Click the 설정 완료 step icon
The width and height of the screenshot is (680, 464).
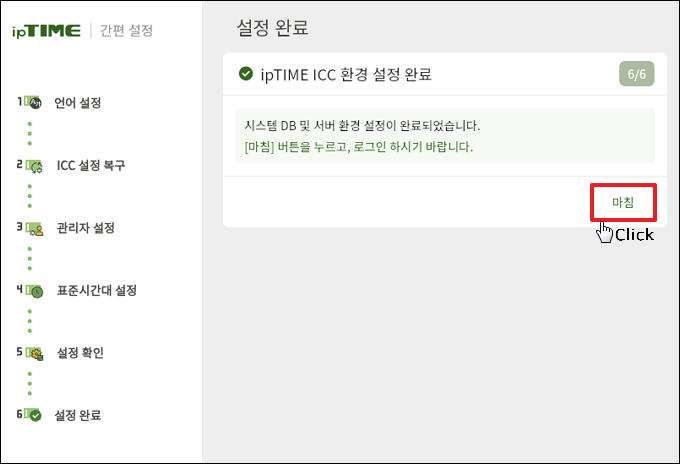click(34, 415)
